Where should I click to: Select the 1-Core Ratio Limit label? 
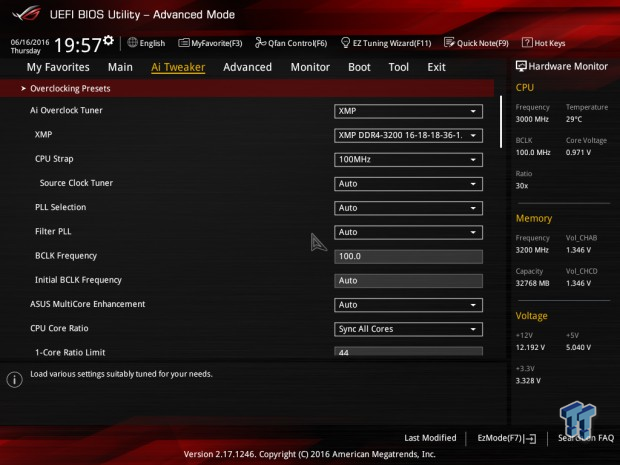70,352
